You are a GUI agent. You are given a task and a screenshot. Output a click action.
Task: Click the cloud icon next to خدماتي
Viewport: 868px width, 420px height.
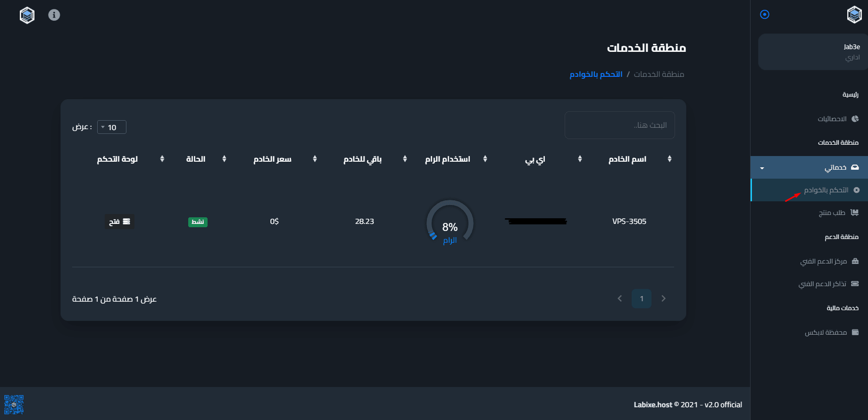coord(855,167)
